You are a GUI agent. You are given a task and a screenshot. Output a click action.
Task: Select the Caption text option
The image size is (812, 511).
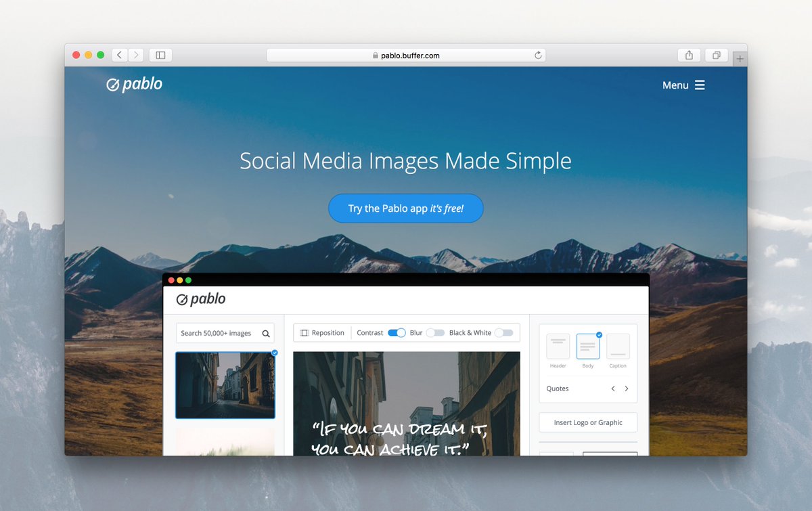pos(618,351)
